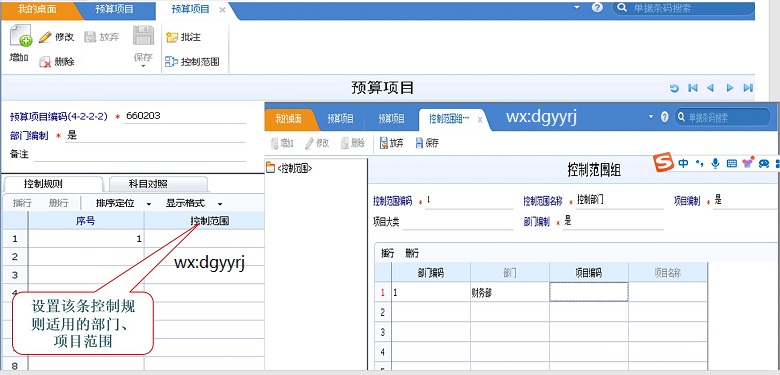The image size is (780, 375).
Task: Click grayed 增加 in front window toolbar
Action: tap(282, 143)
